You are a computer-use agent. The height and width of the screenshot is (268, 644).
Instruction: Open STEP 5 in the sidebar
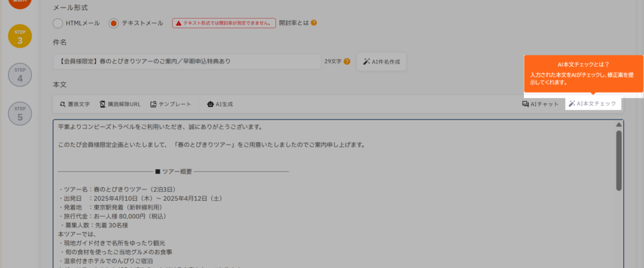(x=19, y=113)
